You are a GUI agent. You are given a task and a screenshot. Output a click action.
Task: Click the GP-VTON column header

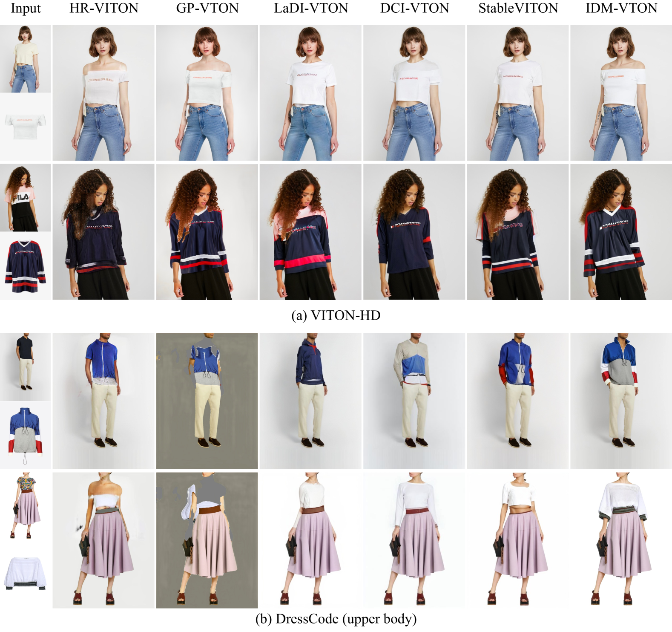point(207,8)
